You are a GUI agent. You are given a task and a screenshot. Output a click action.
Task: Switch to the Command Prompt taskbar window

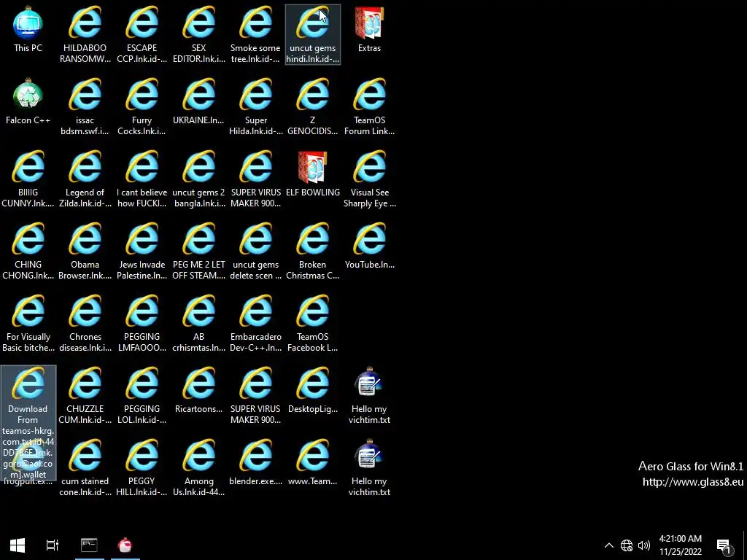tap(89, 545)
